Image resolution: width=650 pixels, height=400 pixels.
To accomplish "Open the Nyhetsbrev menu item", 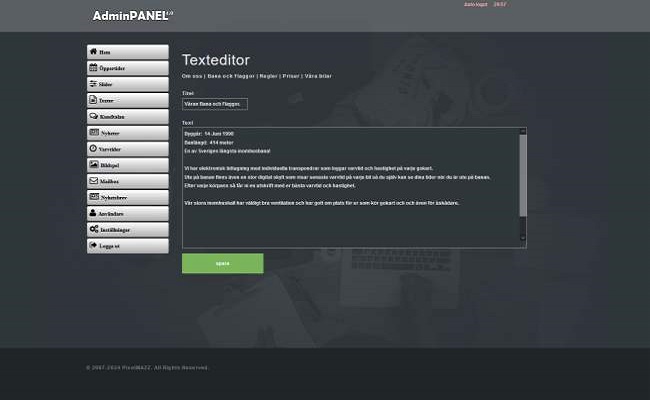I will click(127, 197).
